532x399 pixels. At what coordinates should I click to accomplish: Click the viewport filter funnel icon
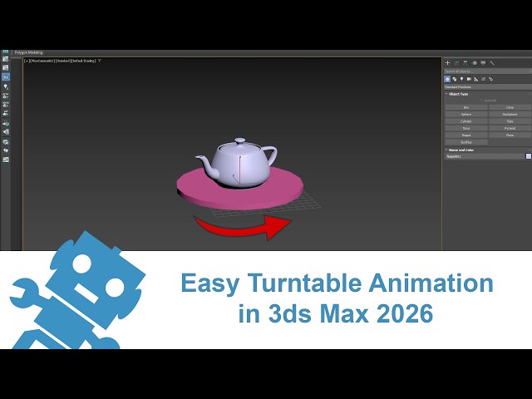[x=100, y=61]
